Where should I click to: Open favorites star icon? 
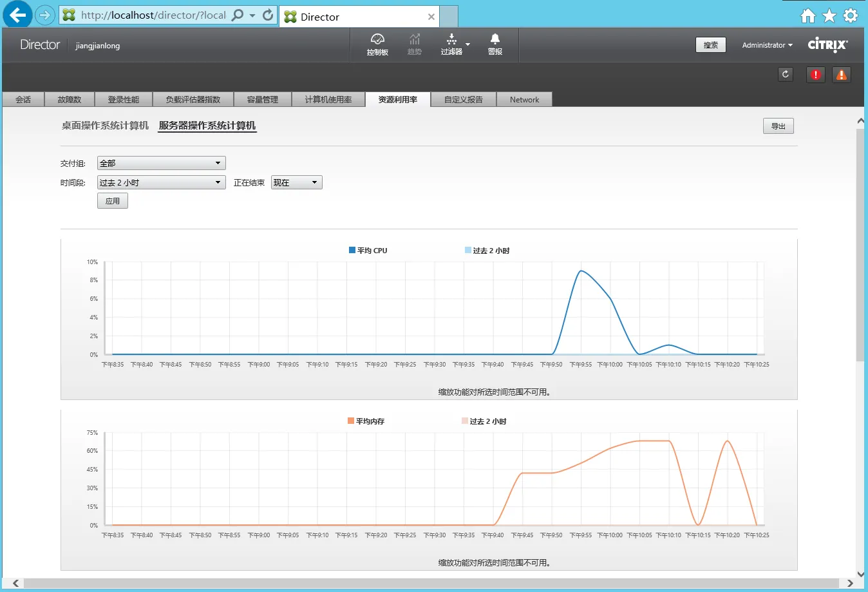click(829, 15)
